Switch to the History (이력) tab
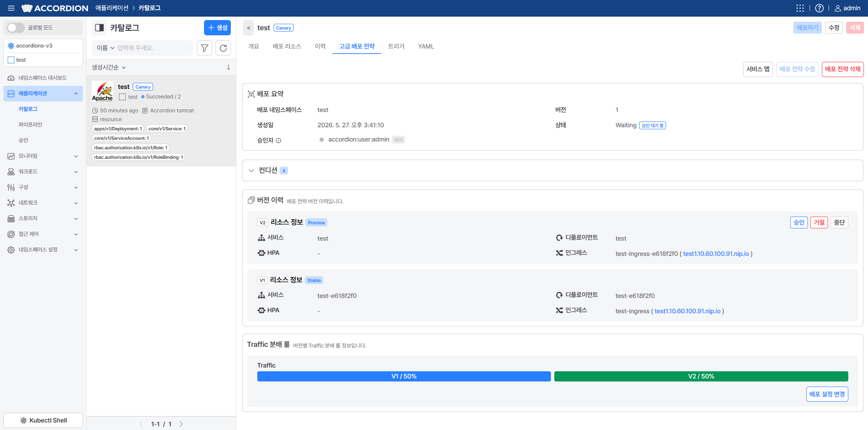 (320, 46)
